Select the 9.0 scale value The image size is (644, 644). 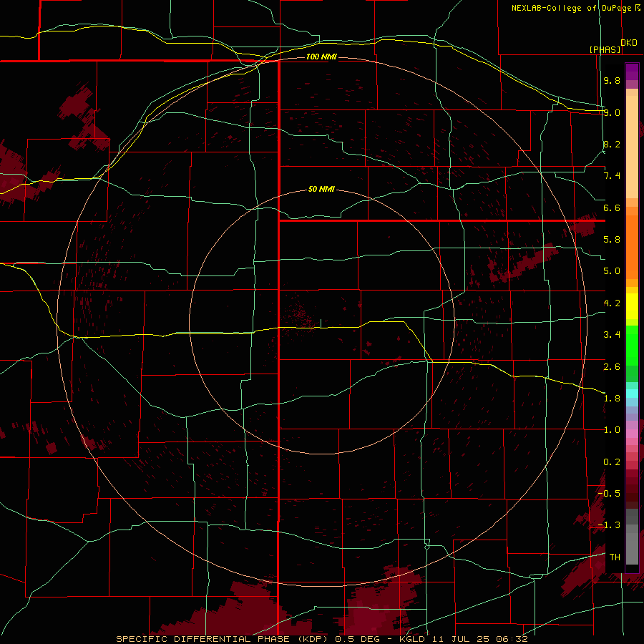coord(612,112)
